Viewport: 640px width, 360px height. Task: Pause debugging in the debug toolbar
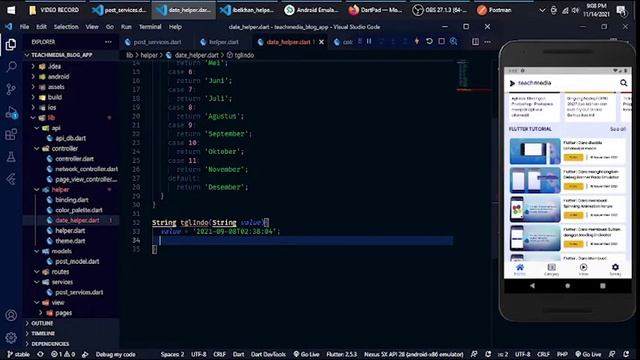369,41
